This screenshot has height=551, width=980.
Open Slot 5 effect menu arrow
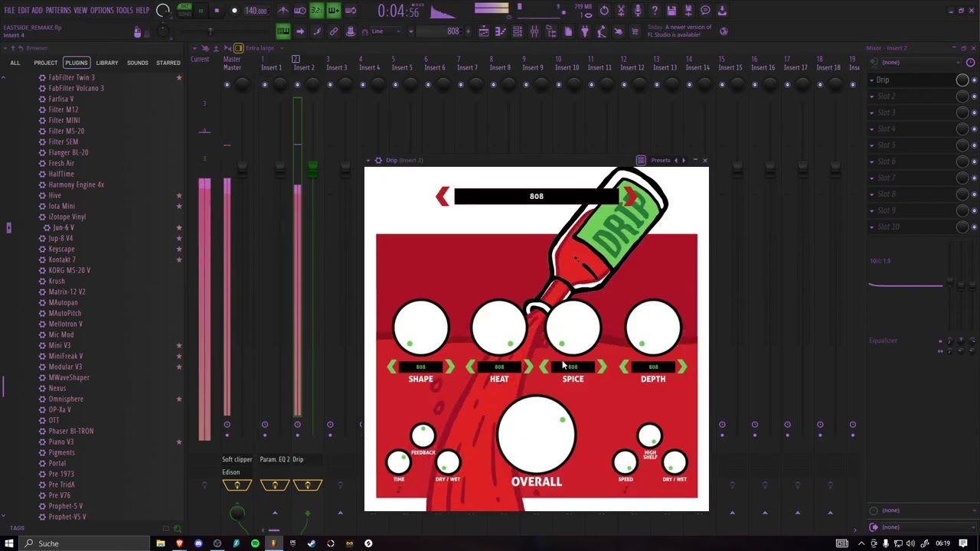click(871, 145)
